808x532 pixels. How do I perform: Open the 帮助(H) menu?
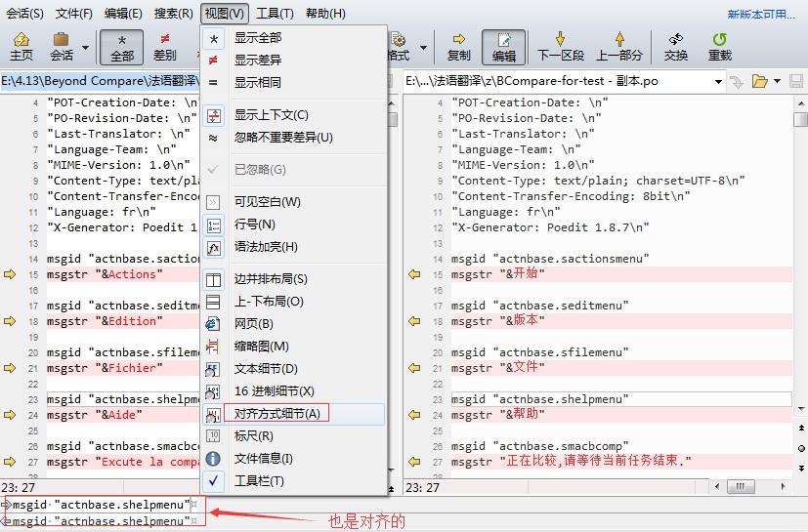click(x=325, y=14)
